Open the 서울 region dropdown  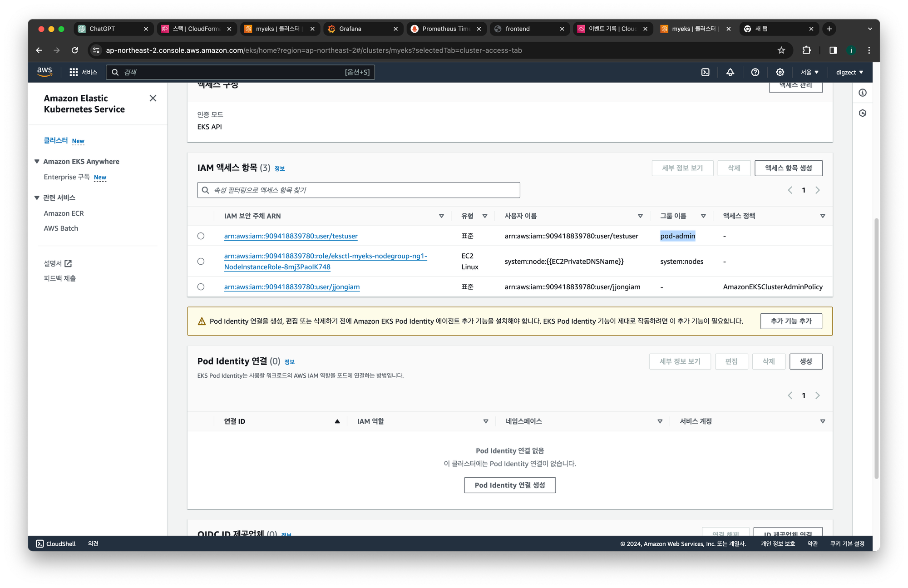coord(809,72)
